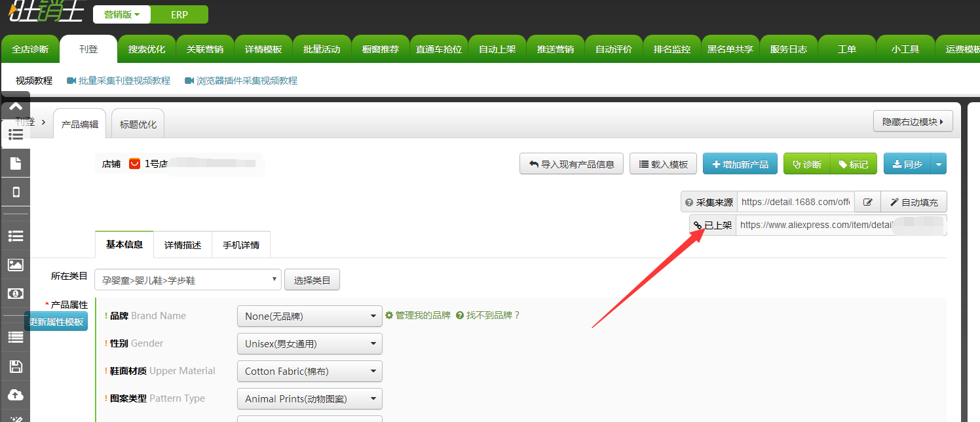
Task: Open the 工单 tab
Action: (847, 49)
